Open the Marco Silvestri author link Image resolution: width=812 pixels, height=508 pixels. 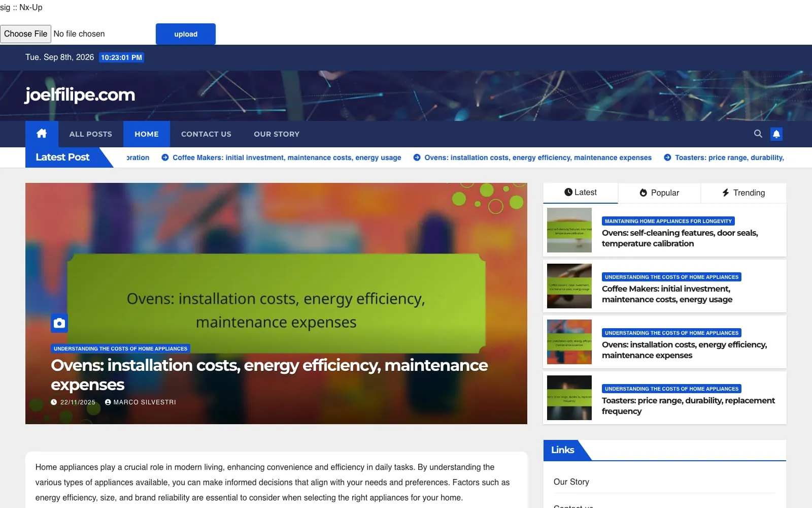(145, 402)
